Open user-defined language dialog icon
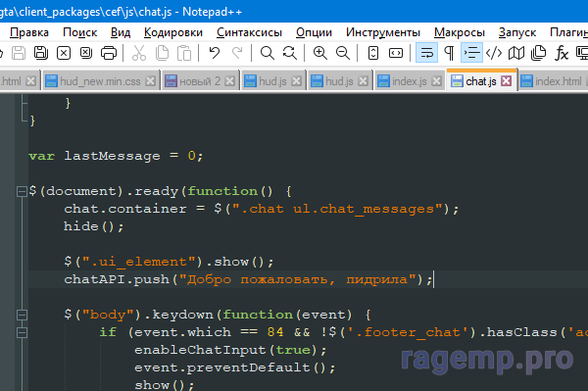 point(494,53)
